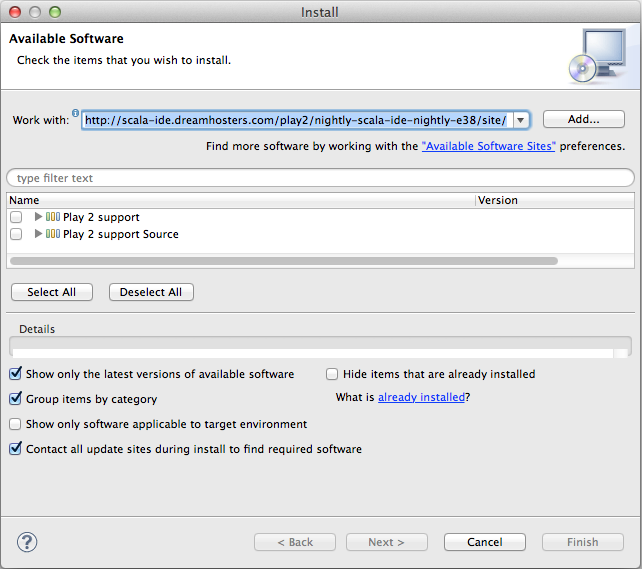Sort by the Version column header
Image resolution: width=642 pixels, height=569 pixels.
pyautogui.click(x=555, y=200)
